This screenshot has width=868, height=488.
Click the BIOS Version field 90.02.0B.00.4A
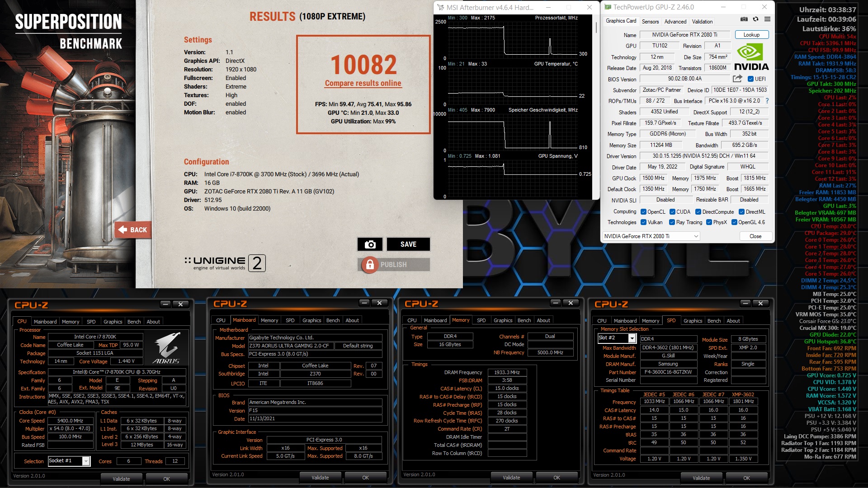pyautogui.click(x=684, y=79)
